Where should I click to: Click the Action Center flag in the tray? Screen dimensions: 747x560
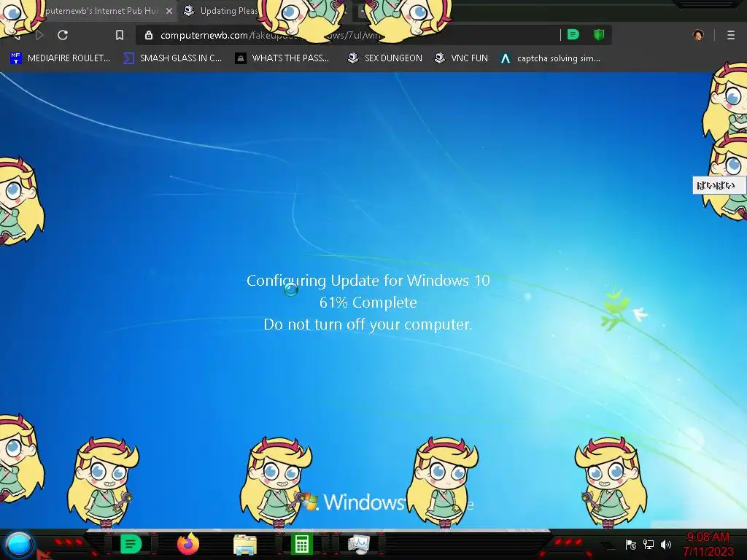point(631,544)
